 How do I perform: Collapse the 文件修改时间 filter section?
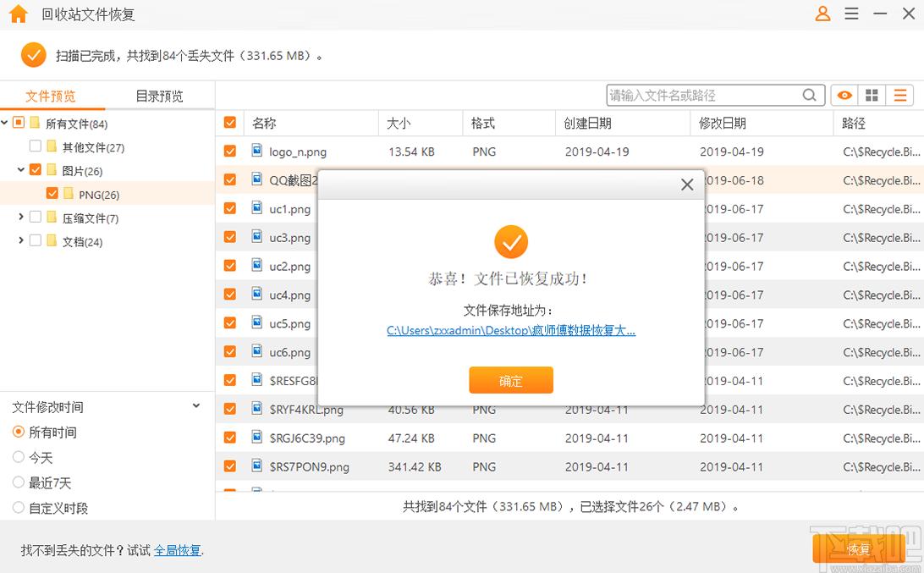(x=196, y=406)
